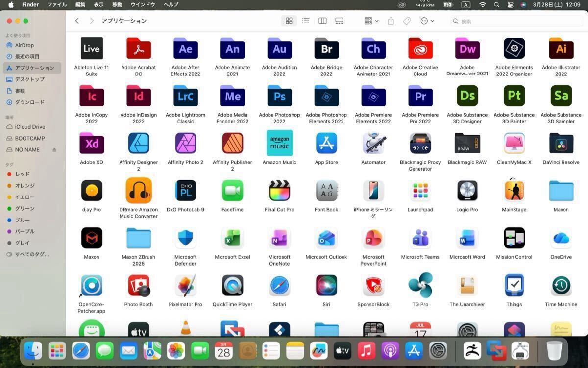
Task: Select OpenCore-Patcher.app icon
Action: tap(92, 286)
